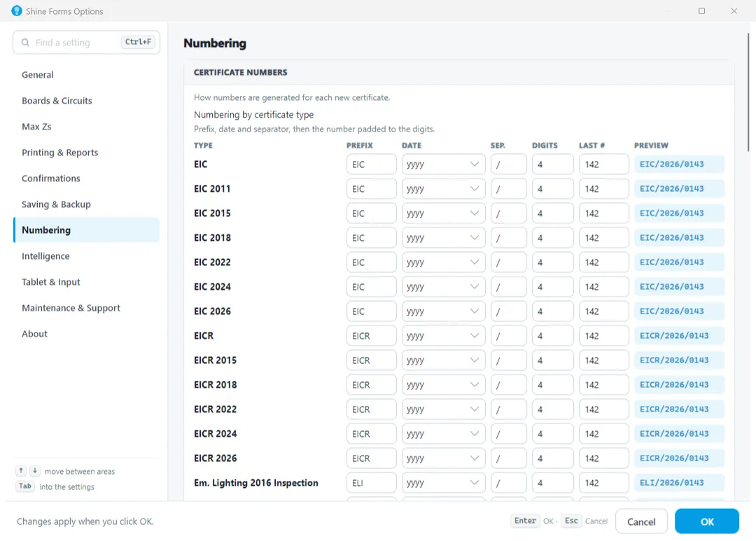Click preview ELI/2026/0143
The image size is (756, 541).
(x=679, y=483)
